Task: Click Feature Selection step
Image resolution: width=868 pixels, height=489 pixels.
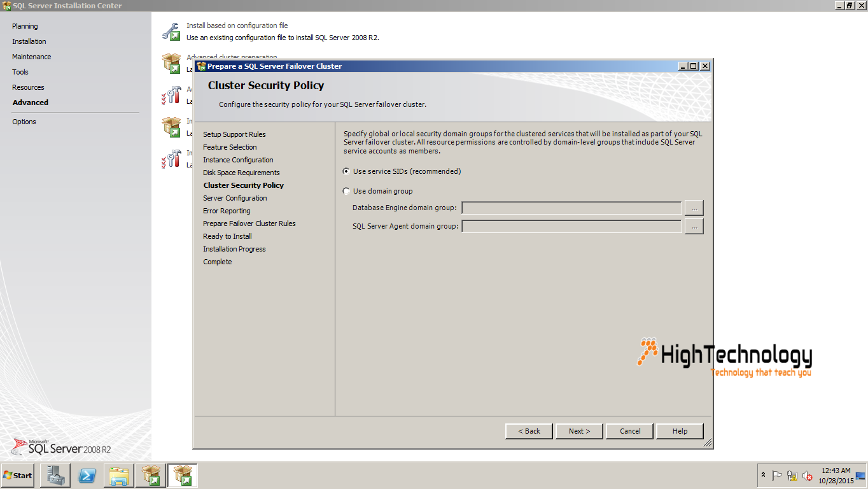Action: pyautogui.click(x=230, y=147)
